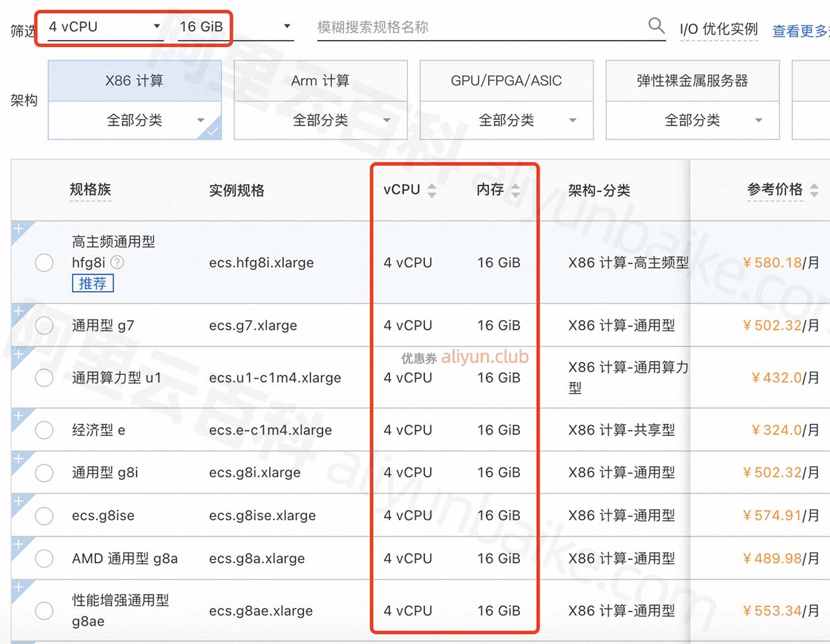The width and height of the screenshot is (830, 644).
Task: Switch to the 弹性裸金属服务器 architecture tab
Action: point(693,81)
